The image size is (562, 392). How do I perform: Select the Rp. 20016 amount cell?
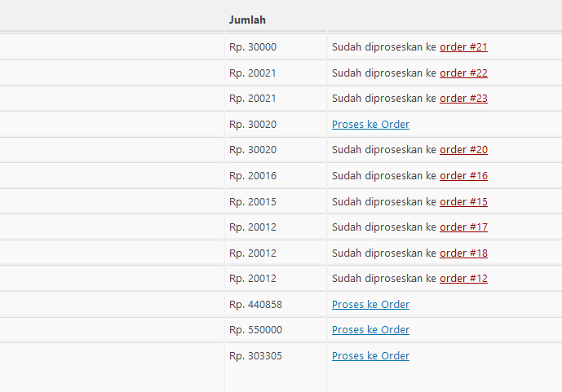click(x=253, y=176)
